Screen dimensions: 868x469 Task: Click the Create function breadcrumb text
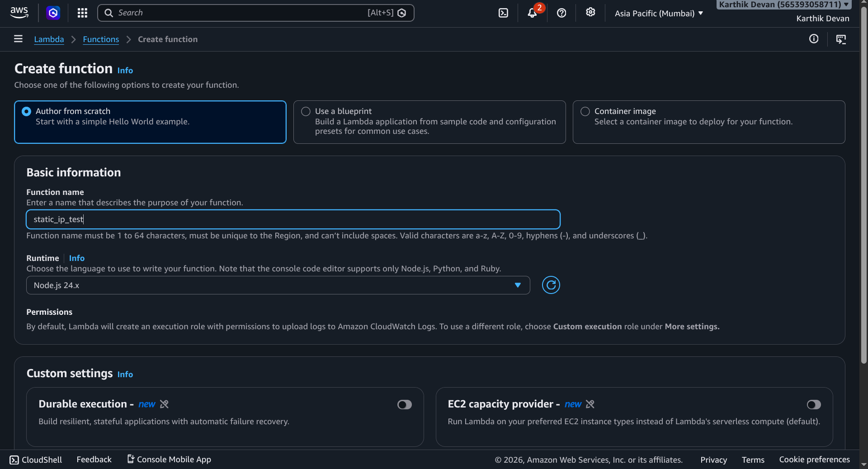pyautogui.click(x=168, y=39)
